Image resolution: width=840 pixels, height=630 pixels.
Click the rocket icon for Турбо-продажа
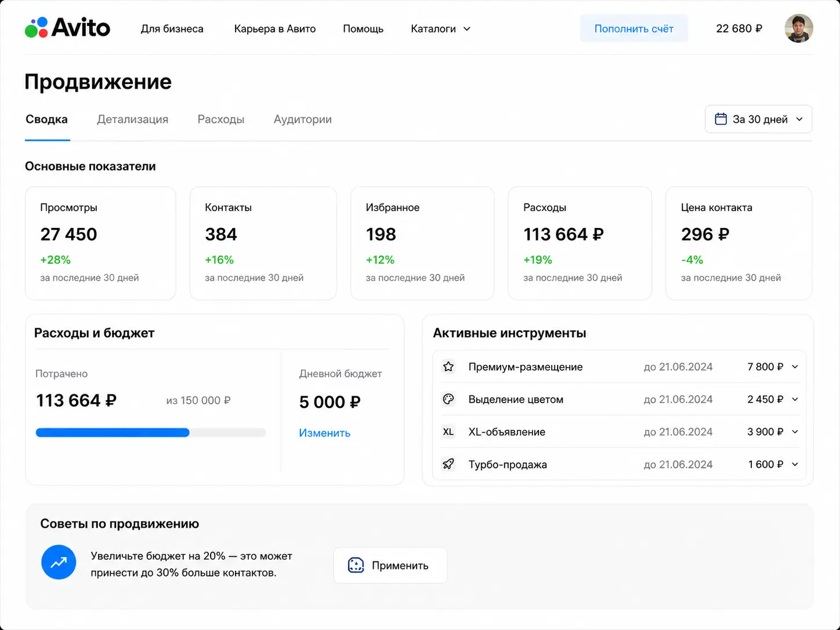tap(448, 464)
